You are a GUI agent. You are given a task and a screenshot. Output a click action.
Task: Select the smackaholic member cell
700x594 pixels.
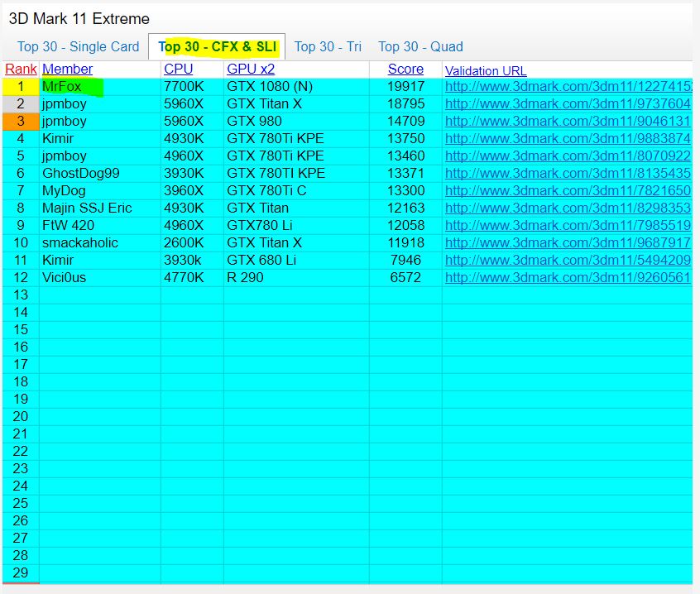[x=99, y=242]
